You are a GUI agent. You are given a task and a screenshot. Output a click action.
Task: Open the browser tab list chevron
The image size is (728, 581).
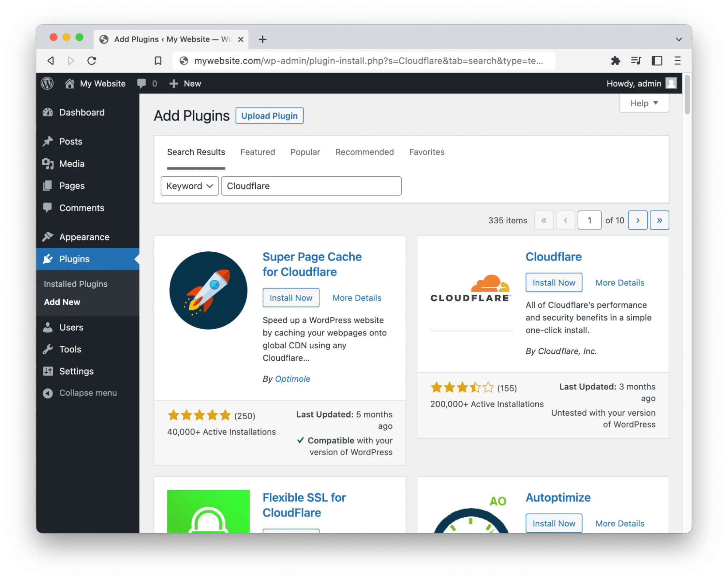pos(678,39)
